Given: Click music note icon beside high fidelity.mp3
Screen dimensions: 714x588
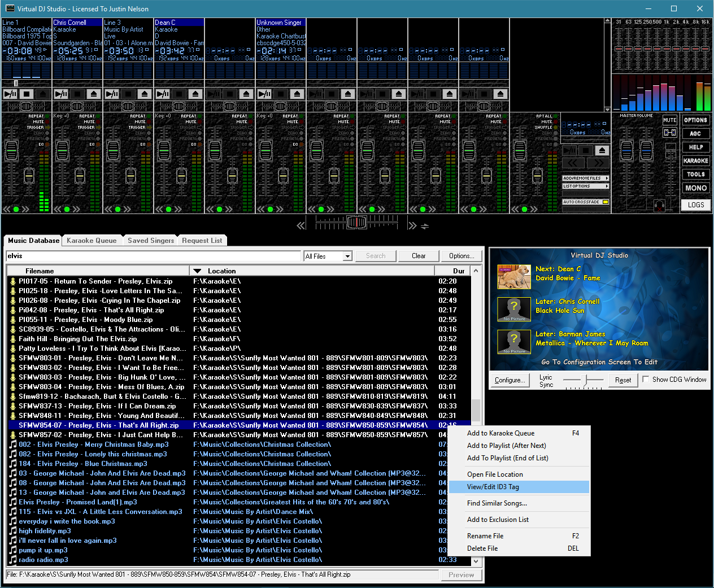Looking at the screenshot, I should (x=13, y=531).
